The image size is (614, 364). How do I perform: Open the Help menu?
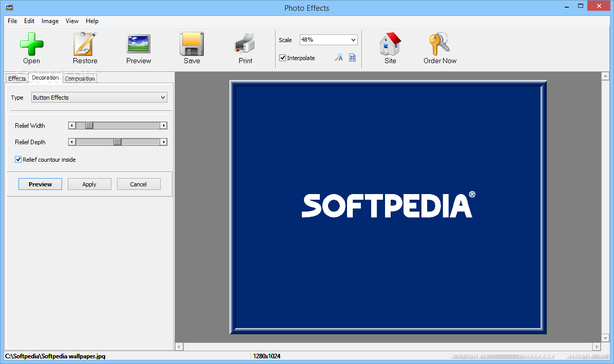coord(92,21)
